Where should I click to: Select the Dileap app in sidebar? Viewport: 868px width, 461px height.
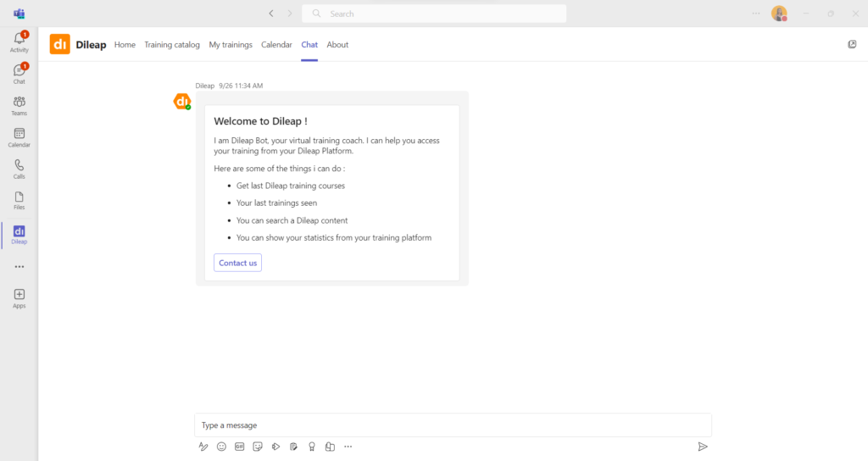pyautogui.click(x=19, y=235)
